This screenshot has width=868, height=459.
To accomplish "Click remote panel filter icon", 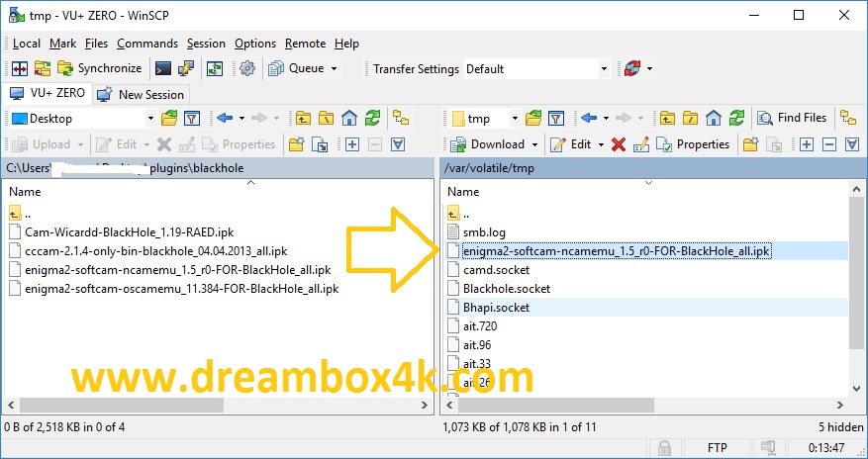I will 556,118.
